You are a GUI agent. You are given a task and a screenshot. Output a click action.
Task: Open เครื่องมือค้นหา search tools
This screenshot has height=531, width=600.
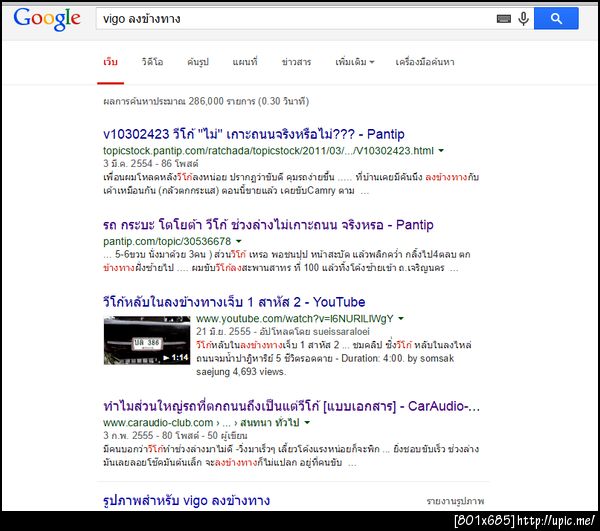tap(425, 62)
